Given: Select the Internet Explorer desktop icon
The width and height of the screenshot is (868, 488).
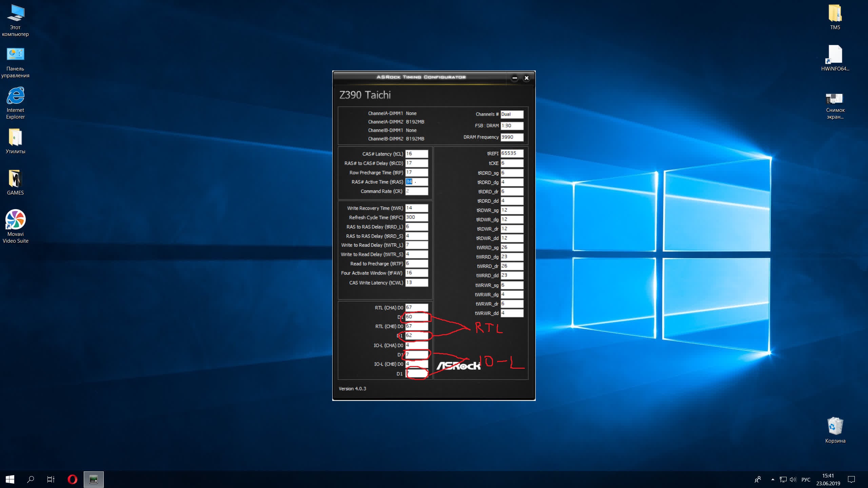Looking at the screenshot, I should (15, 96).
